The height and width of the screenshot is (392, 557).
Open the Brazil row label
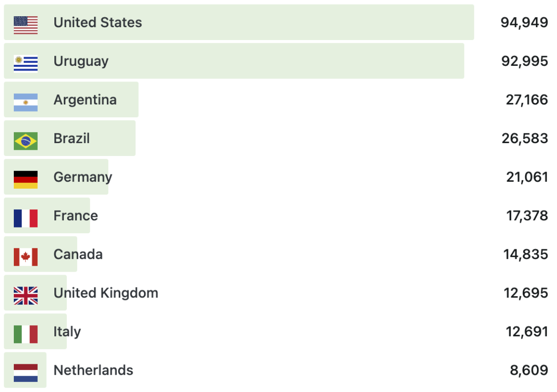72,138
